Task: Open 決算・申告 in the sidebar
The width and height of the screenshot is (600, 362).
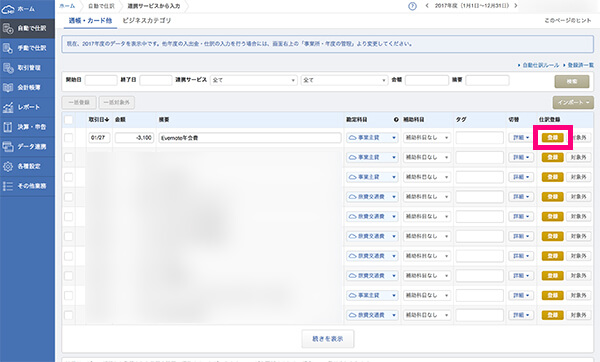Action: (27, 127)
